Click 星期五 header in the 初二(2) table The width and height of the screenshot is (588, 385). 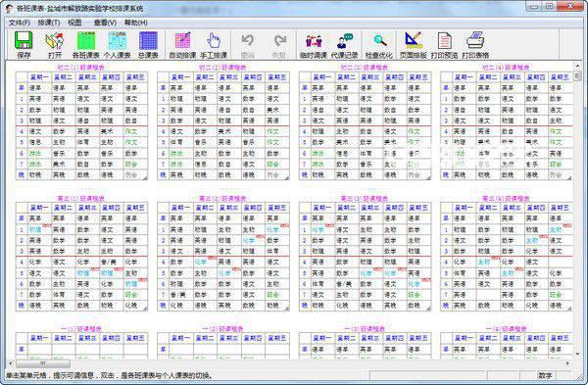coord(277,77)
